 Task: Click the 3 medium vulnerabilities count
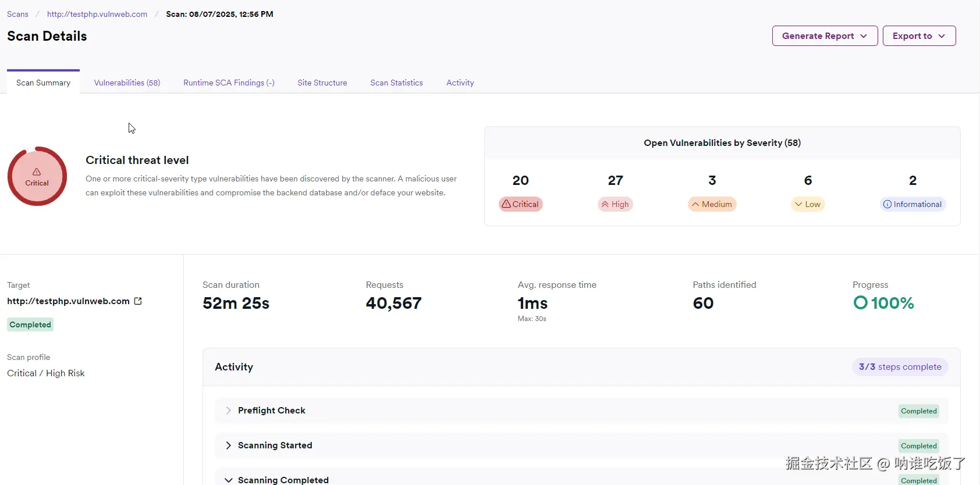pos(712,180)
